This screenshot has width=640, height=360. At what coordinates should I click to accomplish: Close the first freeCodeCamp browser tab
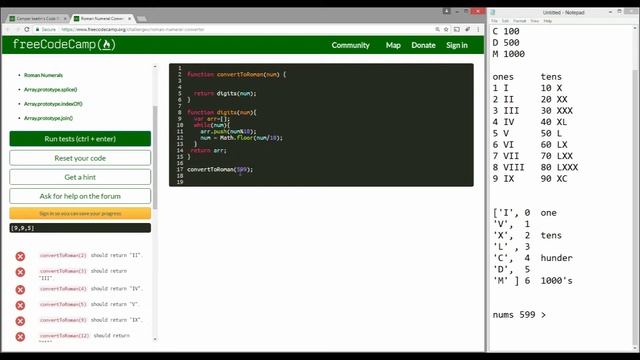(65, 19)
